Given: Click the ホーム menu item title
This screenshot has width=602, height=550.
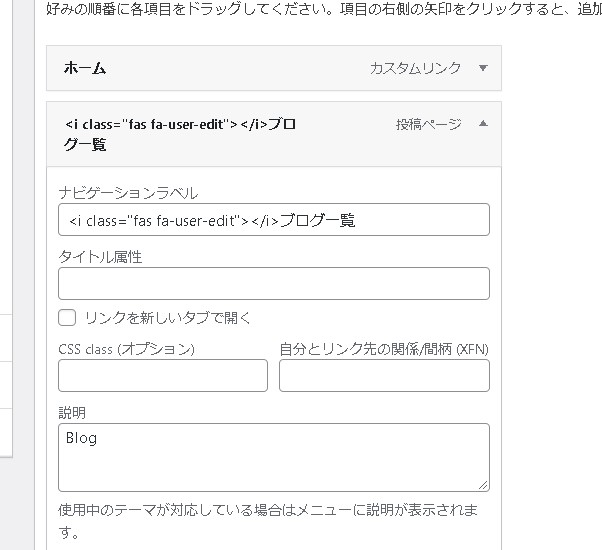Looking at the screenshot, I should coord(85,68).
